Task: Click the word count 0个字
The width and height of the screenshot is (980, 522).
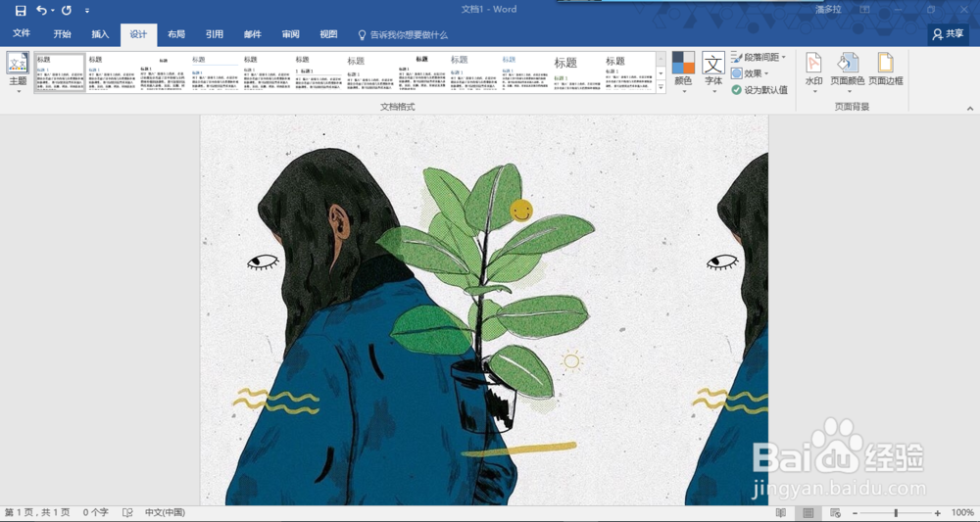Action: (x=96, y=512)
